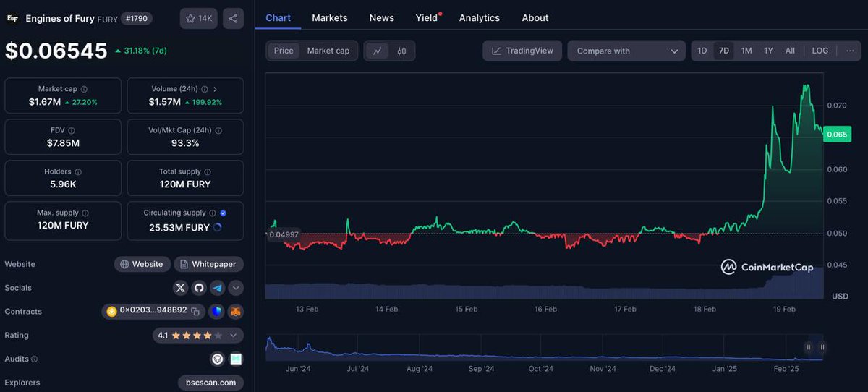Image resolution: width=868 pixels, height=392 pixels.
Task: Open the TradingView chart button
Action: click(x=522, y=51)
